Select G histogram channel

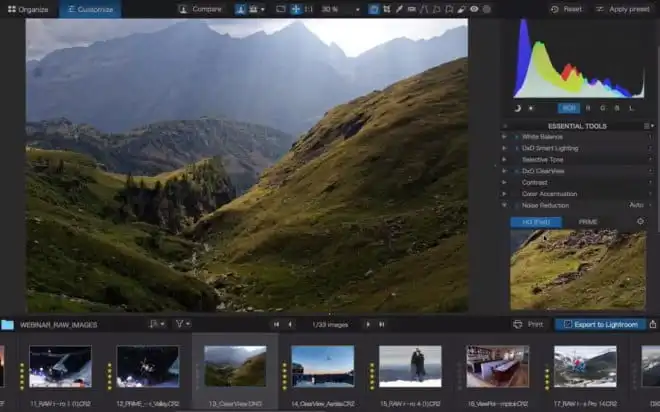(x=603, y=108)
